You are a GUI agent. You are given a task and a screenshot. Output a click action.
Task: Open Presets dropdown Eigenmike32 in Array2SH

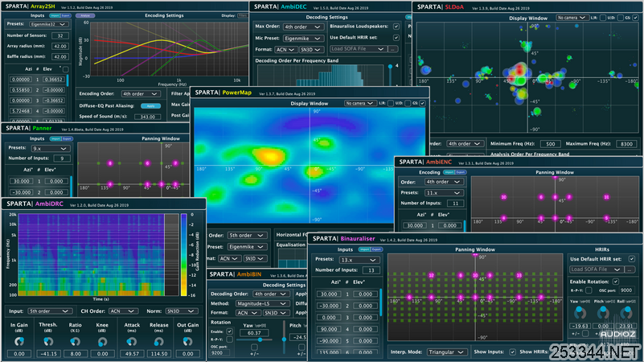point(49,24)
